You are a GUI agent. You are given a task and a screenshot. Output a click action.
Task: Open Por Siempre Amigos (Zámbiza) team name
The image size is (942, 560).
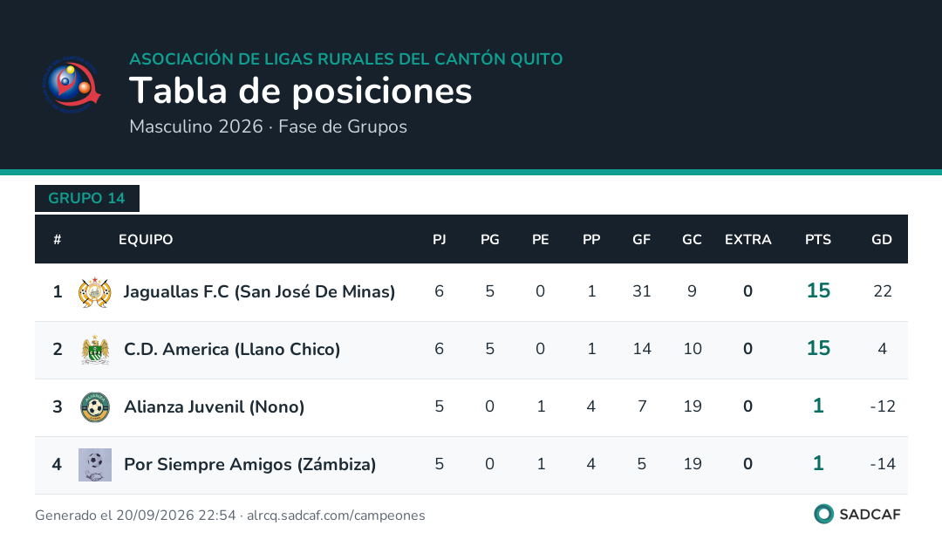coord(250,465)
